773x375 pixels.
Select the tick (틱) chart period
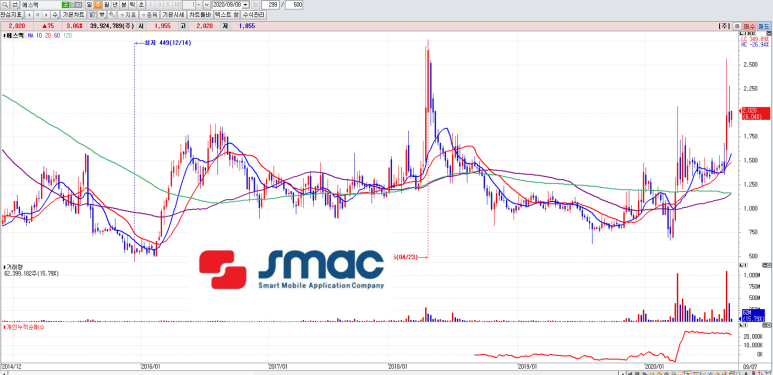click(x=132, y=4)
